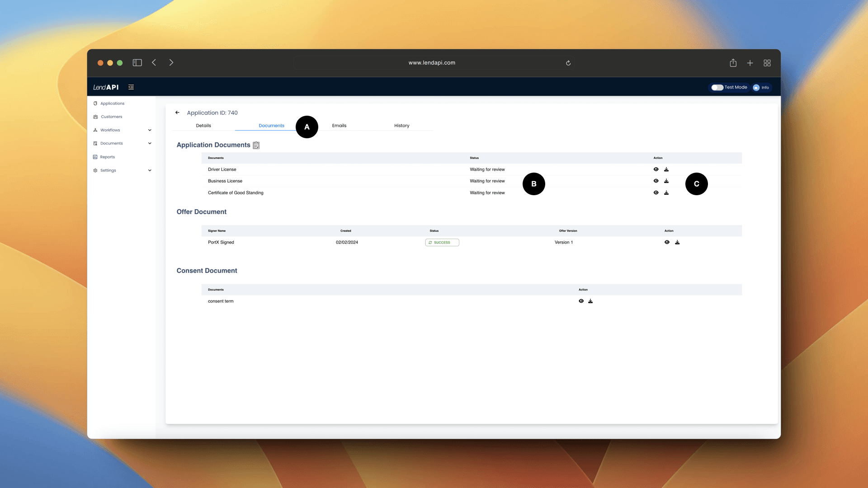The width and height of the screenshot is (868, 488).
Task: Open Customers in the sidebar
Action: point(111,117)
